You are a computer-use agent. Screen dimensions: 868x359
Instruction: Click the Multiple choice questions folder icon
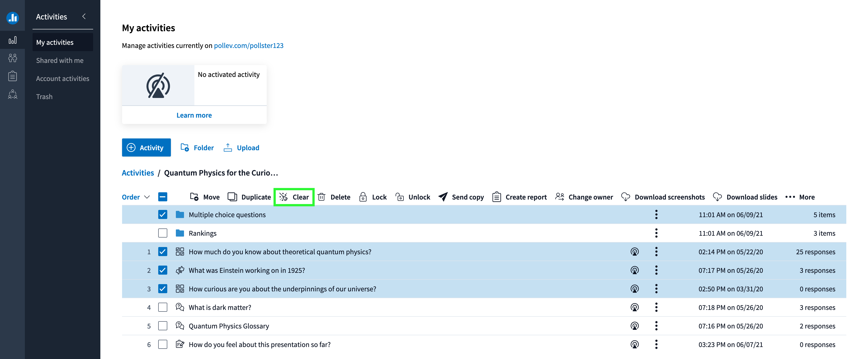click(180, 214)
